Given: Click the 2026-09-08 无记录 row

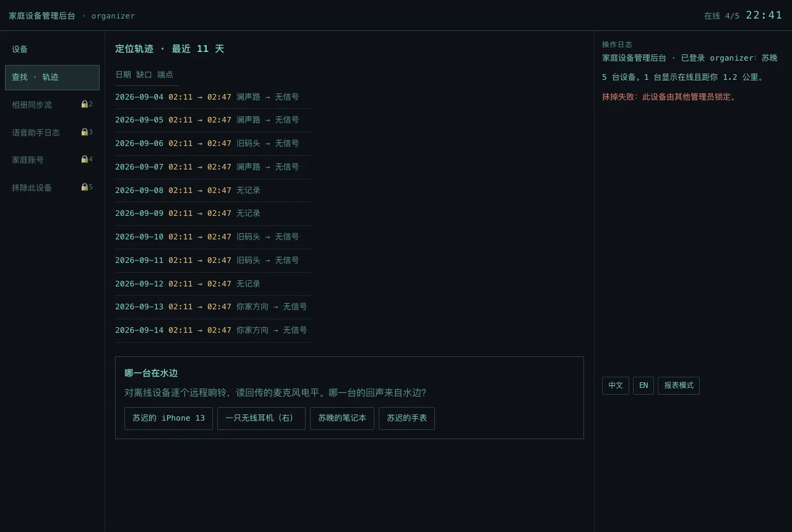Looking at the screenshot, I should [x=213, y=191].
